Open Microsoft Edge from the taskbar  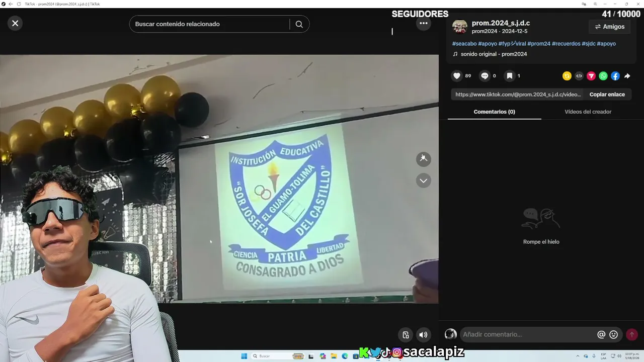pos(345,356)
